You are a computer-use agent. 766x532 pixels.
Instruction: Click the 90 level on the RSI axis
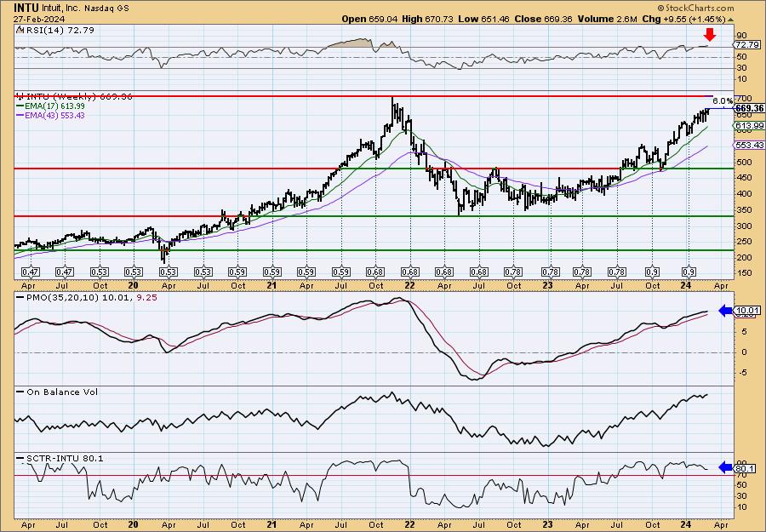pos(741,35)
